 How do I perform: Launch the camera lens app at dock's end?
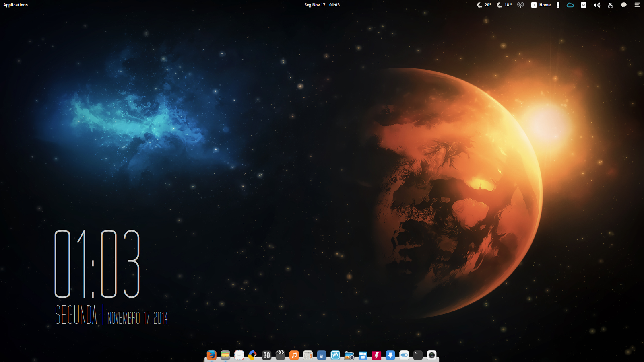[432, 355]
